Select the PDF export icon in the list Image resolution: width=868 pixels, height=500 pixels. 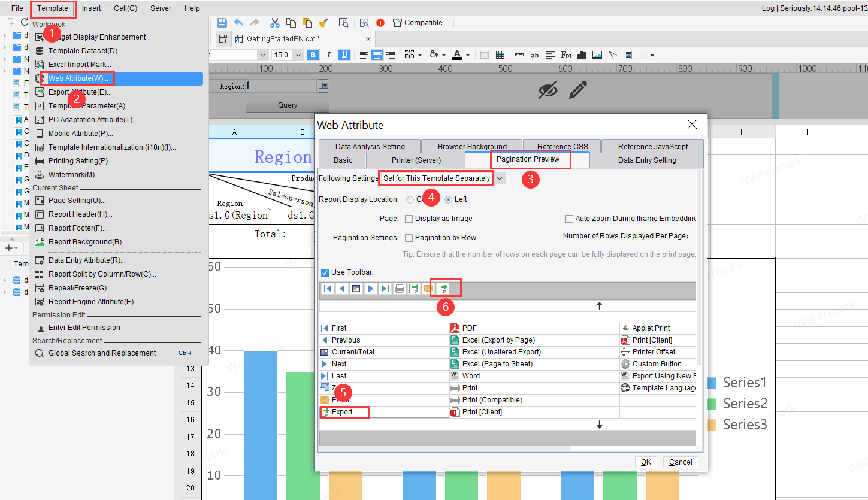point(454,328)
